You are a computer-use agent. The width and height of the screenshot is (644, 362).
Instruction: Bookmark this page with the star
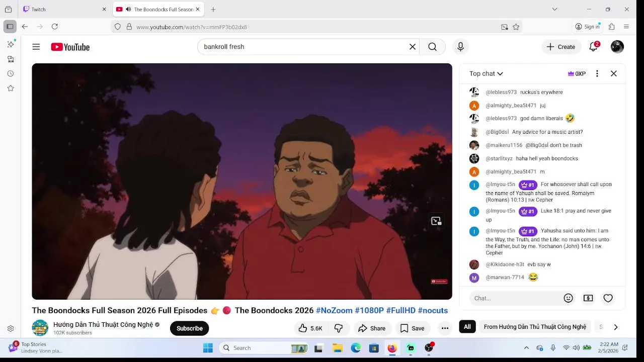[x=516, y=27]
